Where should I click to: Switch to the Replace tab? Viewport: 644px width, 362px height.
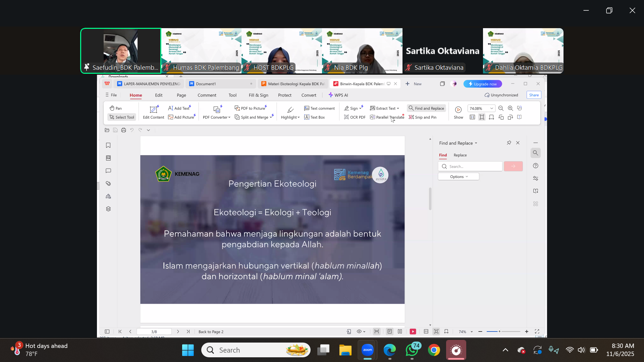click(x=460, y=155)
